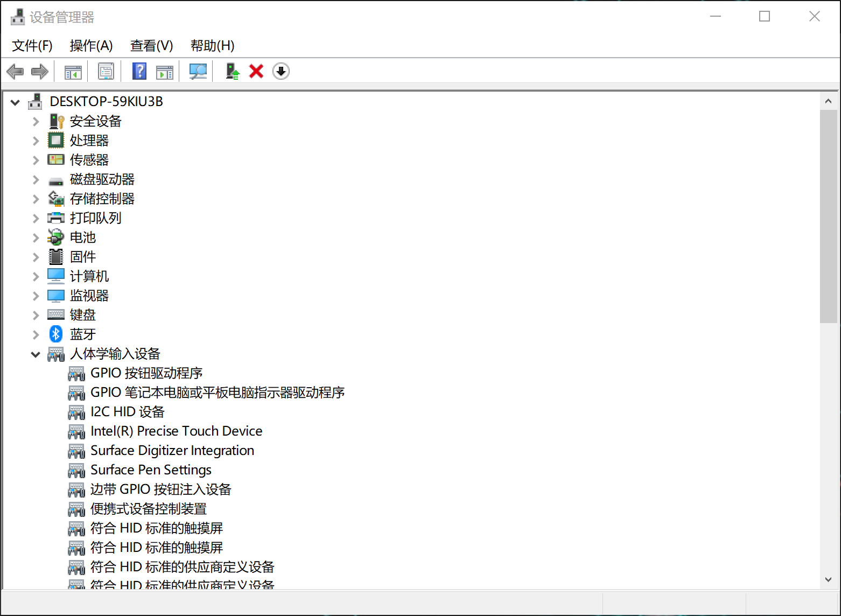The image size is (841, 616).
Task: Select 边带 GPIO 按钮注入设备
Action: click(x=161, y=489)
